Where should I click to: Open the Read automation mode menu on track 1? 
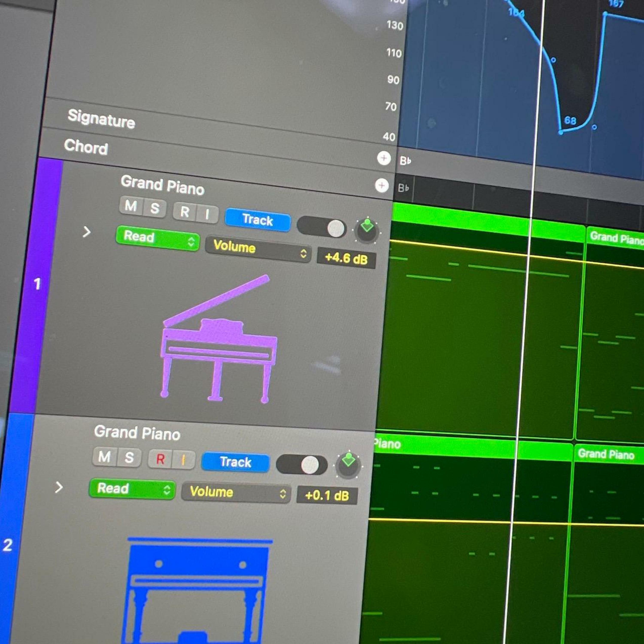158,238
